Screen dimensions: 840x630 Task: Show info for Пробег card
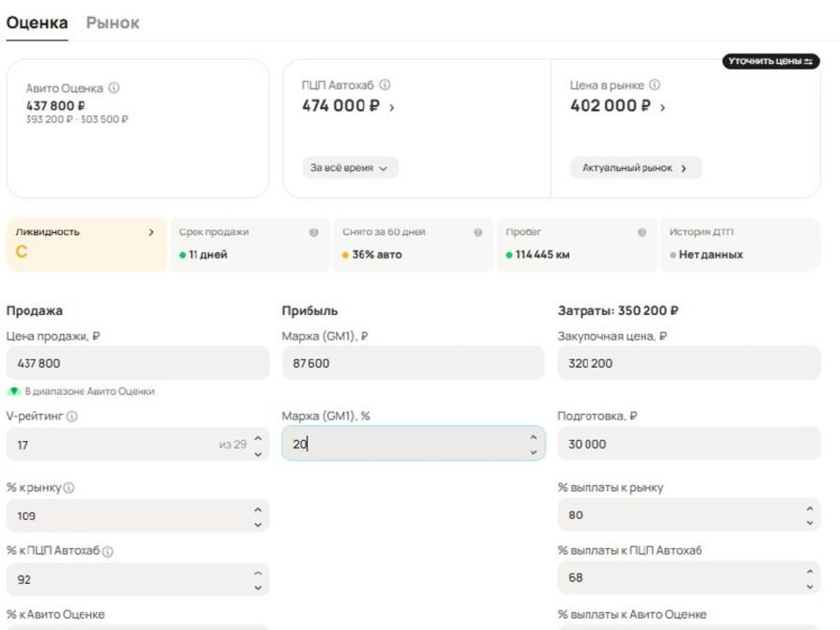pyautogui.click(x=642, y=232)
